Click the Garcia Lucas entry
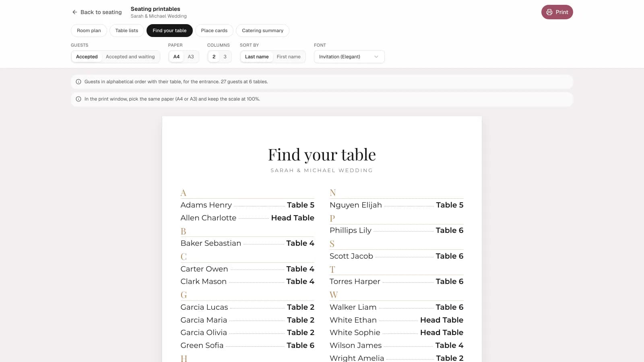The image size is (644, 362). pos(247,307)
